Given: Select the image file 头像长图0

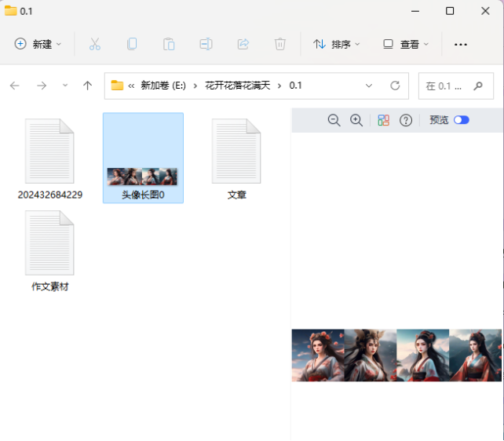Looking at the screenshot, I should pos(143,158).
